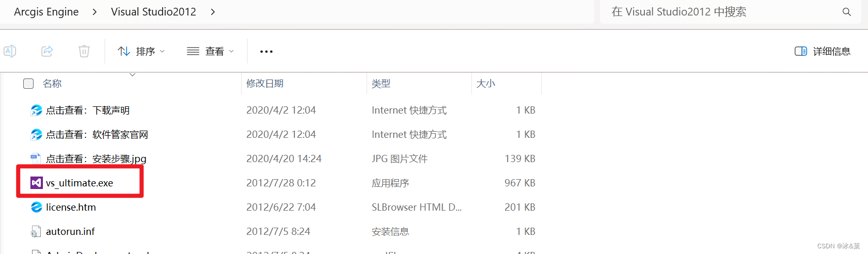Select the autorun.inf file icon

(x=36, y=231)
